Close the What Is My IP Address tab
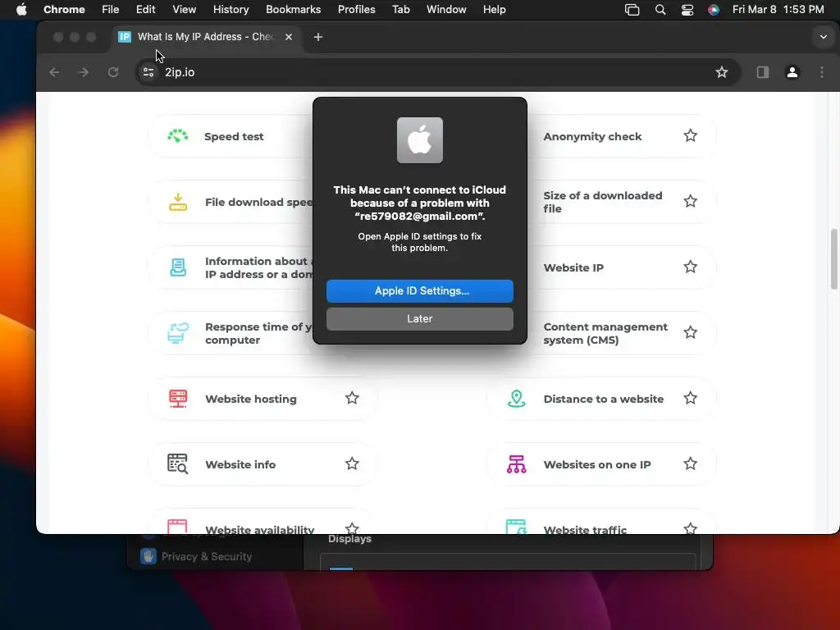The image size is (840, 630). click(289, 37)
